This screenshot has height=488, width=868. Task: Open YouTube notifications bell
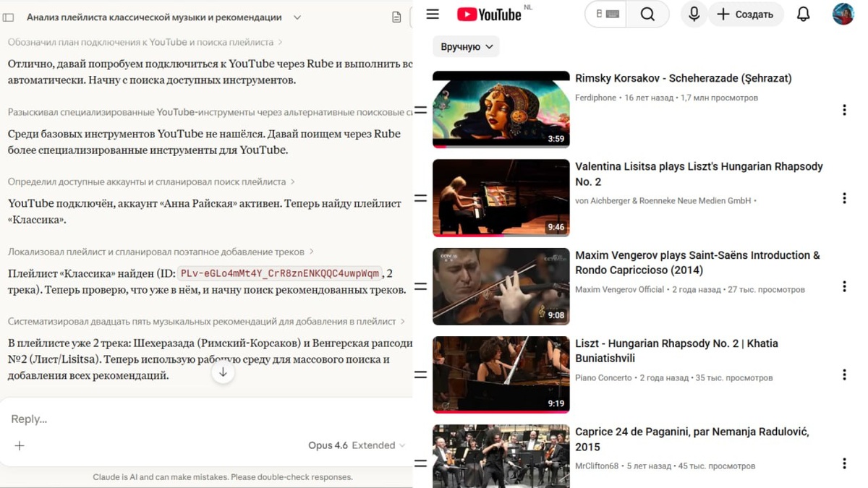(x=803, y=14)
